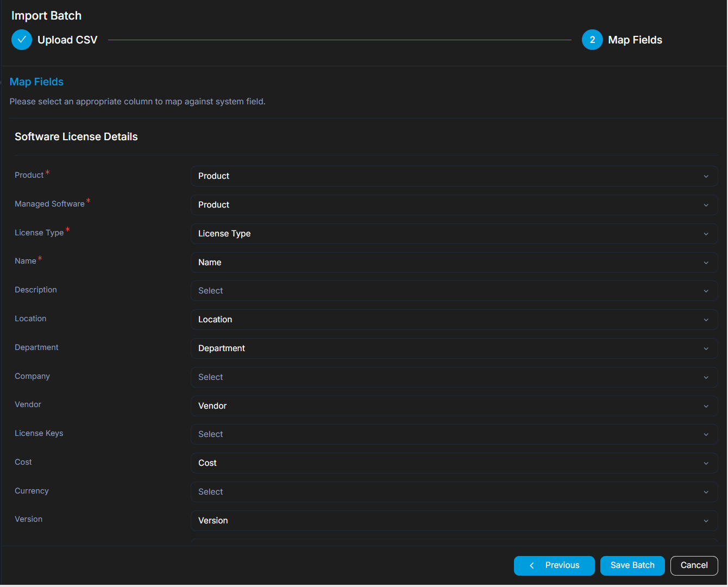Expand the Vendor mapping dropdown
The image size is (728, 587).
454,406
